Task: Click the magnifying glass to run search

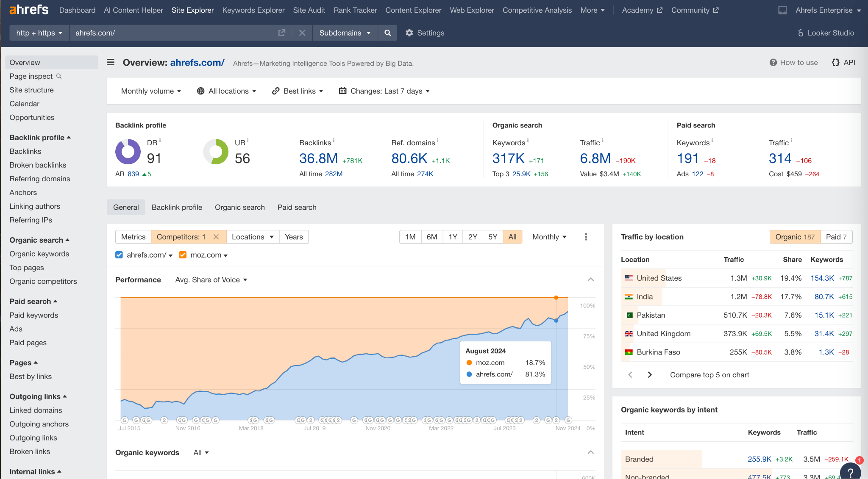Action: (387, 33)
